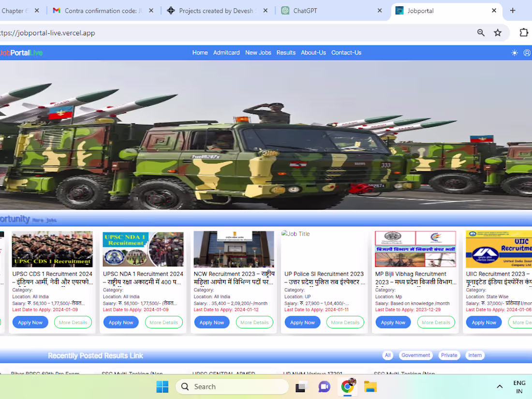Click the taskbar Search input field
The image size is (532, 399).
232,386
